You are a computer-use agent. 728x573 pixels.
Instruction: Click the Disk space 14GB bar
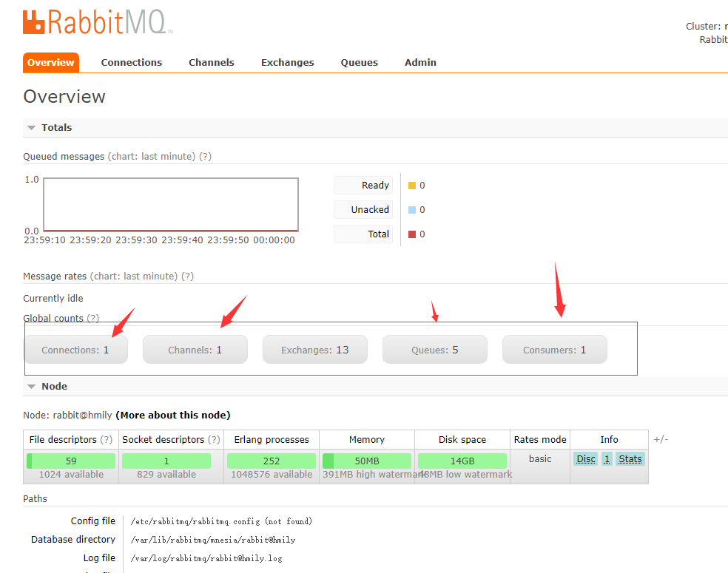click(462, 461)
